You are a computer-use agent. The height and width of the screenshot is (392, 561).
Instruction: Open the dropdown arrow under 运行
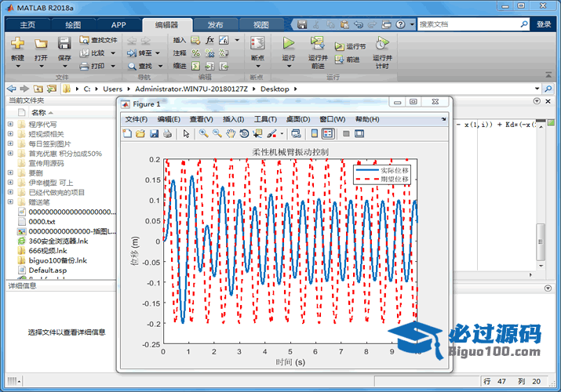coord(289,67)
